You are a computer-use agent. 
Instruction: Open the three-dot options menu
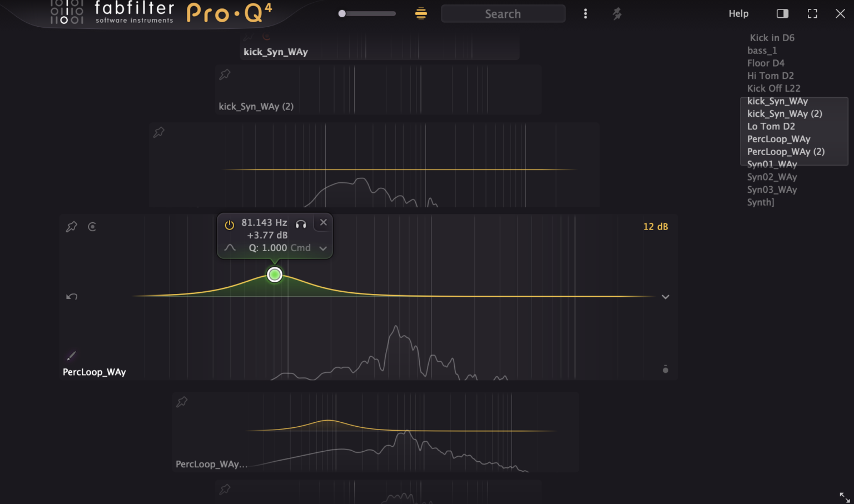coord(585,13)
